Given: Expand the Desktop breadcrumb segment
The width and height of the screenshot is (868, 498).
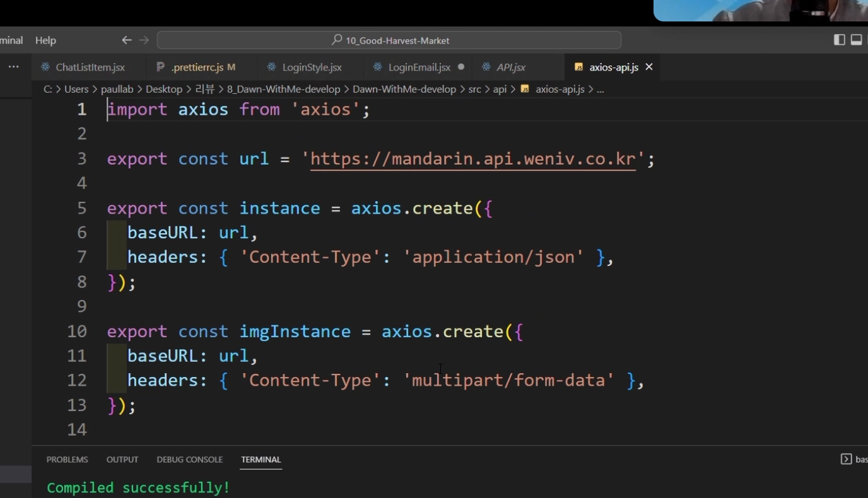Looking at the screenshot, I should [x=163, y=90].
